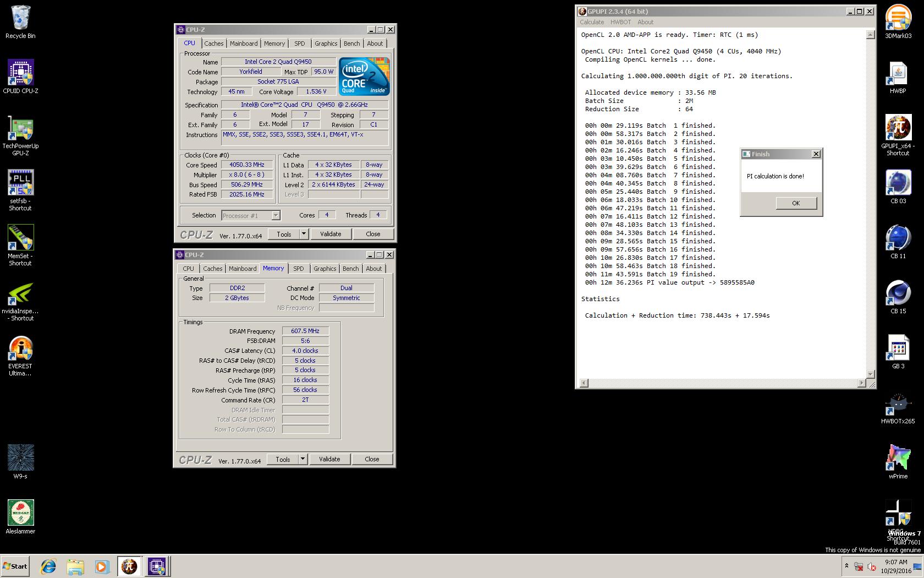Click Validate in upper CPU-Z window

pos(331,234)
